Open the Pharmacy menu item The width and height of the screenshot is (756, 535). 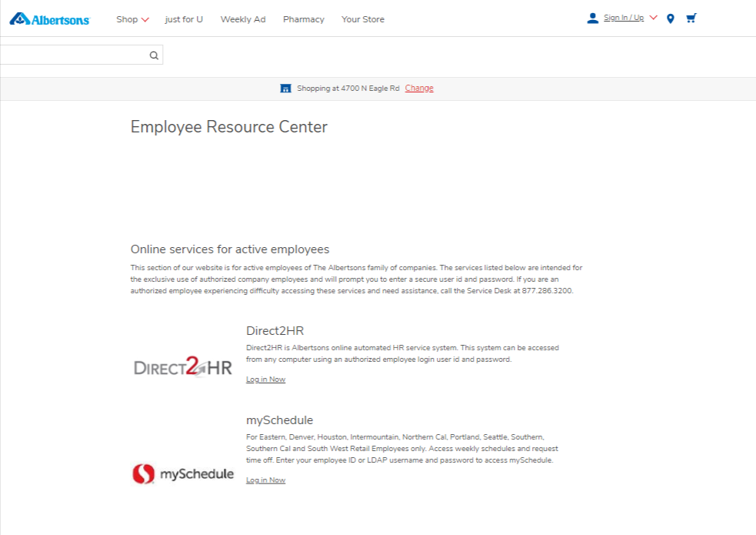click(x=303, y=19)
